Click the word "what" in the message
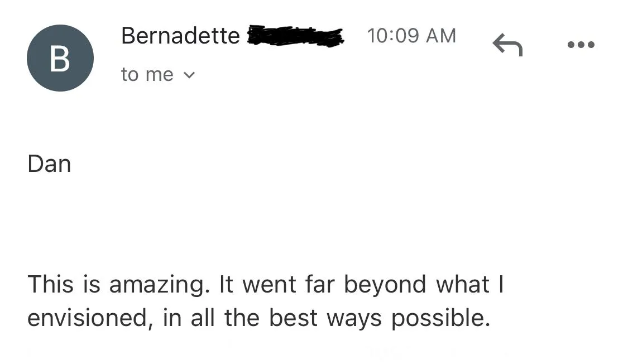Viewport: 628px width, 364px height. click(463, 285)
